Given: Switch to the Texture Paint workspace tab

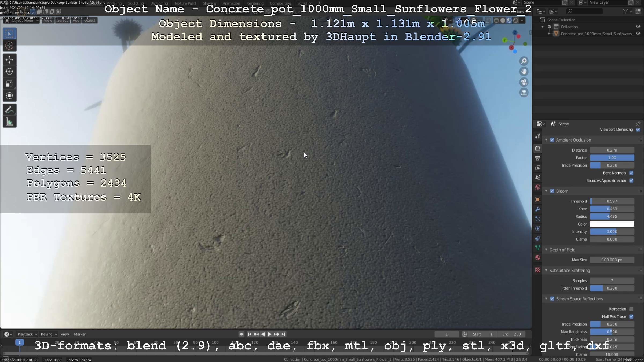Looking at the screenshot, I should 185,3.
